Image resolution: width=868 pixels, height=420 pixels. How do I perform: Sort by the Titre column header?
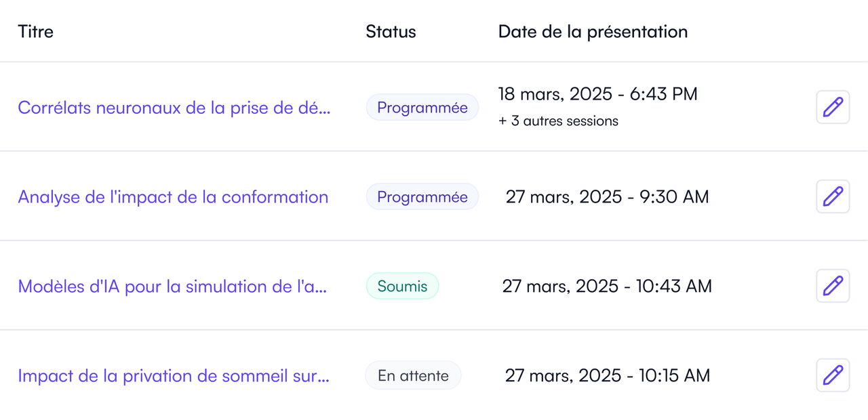(x=36, y=31)
